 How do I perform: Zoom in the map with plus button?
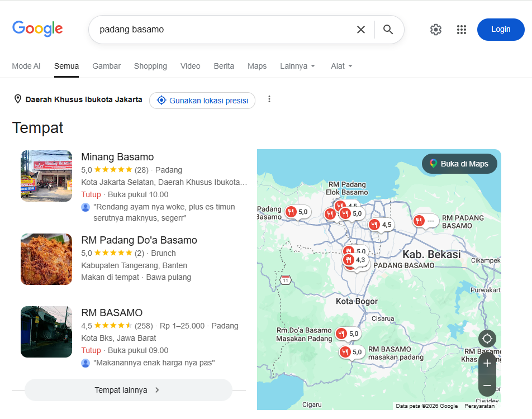[487, 363]
